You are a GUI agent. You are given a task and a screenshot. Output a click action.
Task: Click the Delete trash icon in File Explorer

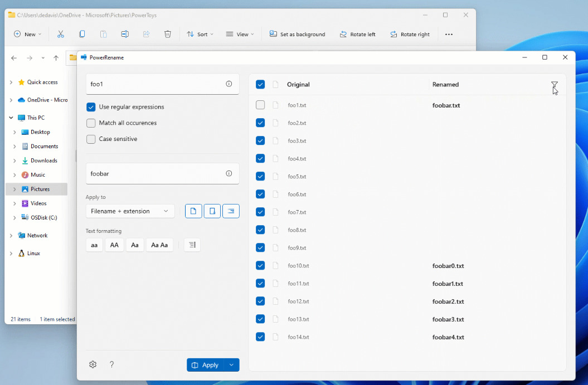(x=168, y=34)
